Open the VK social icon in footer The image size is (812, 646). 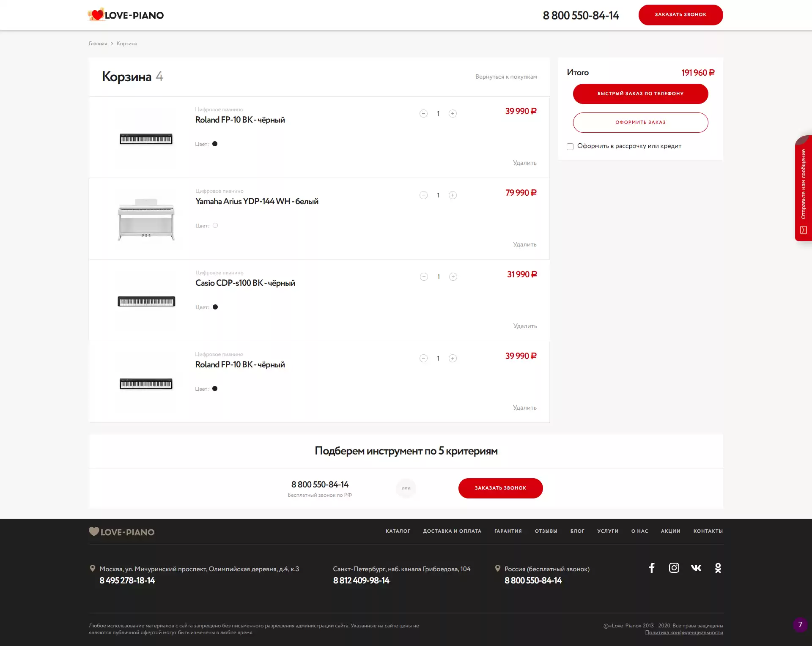tap(696, 567)
